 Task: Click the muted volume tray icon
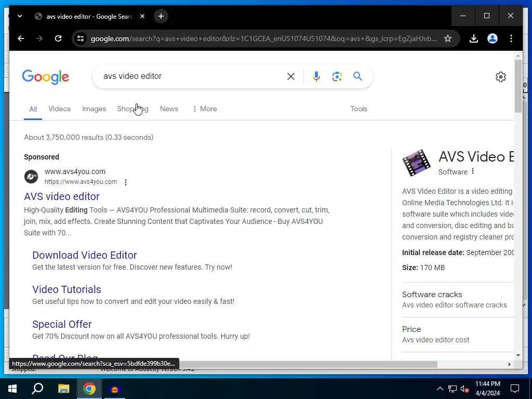point(465,389)
